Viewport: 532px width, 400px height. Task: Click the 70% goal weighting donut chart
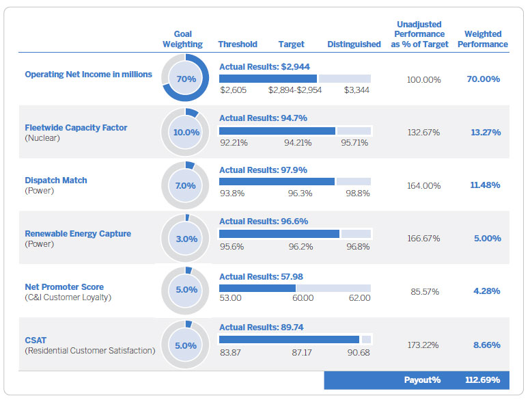click(185, 79)
